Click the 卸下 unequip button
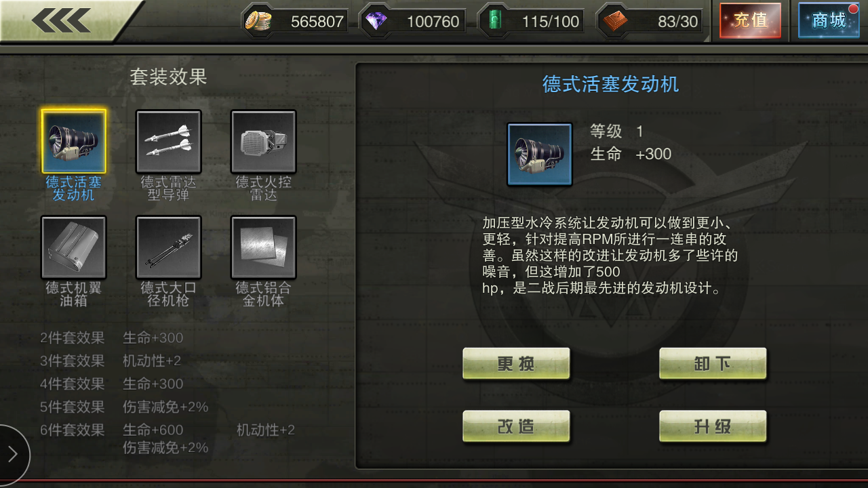 [x=713, y=364]
